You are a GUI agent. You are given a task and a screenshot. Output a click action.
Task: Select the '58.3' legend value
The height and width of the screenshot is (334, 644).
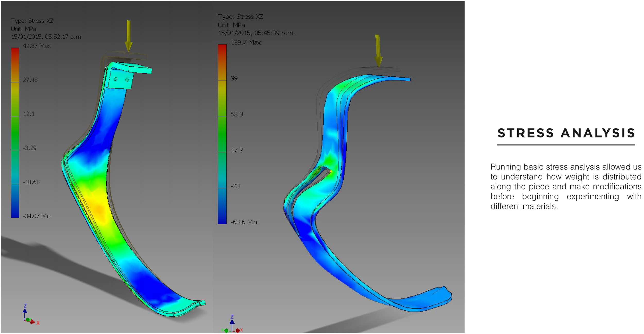point(237,114)
